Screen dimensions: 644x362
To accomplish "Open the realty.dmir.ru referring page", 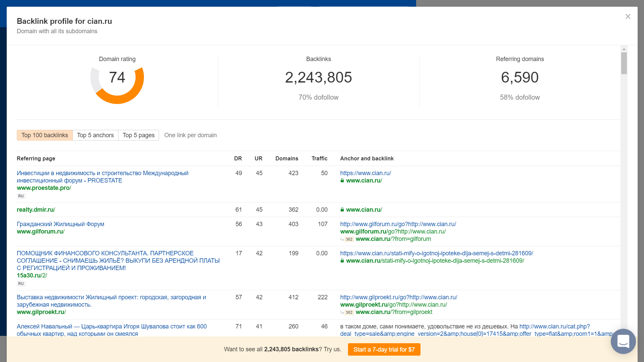I will (x=36, y=210).
